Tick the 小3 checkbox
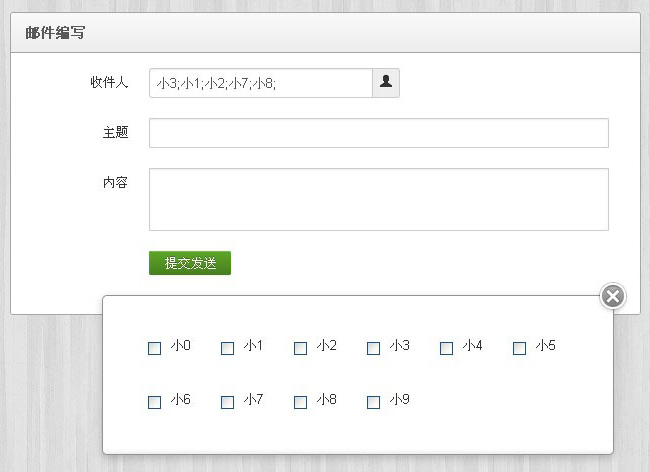The height and width of the screenshot is (472, 650). 374,348
